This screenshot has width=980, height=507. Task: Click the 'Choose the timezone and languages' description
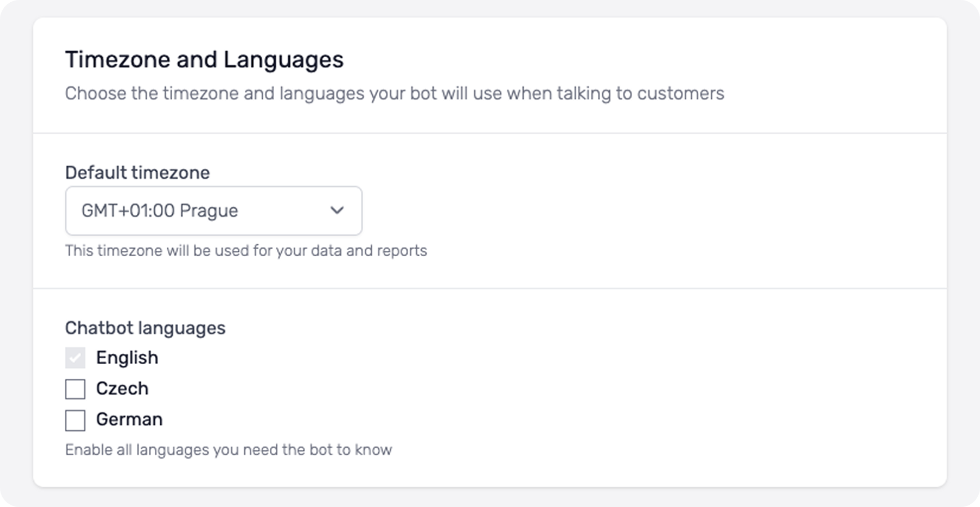395,94
